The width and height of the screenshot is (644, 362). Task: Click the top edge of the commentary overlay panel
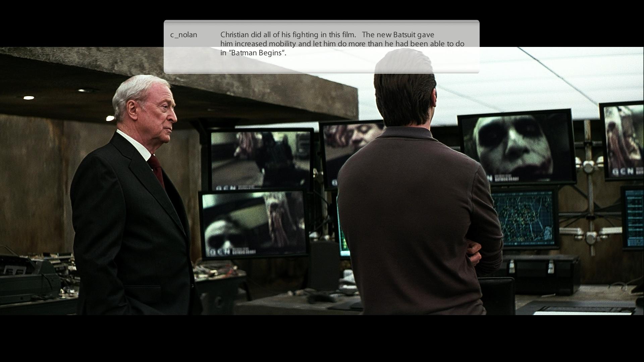click(x=321, y=21)
